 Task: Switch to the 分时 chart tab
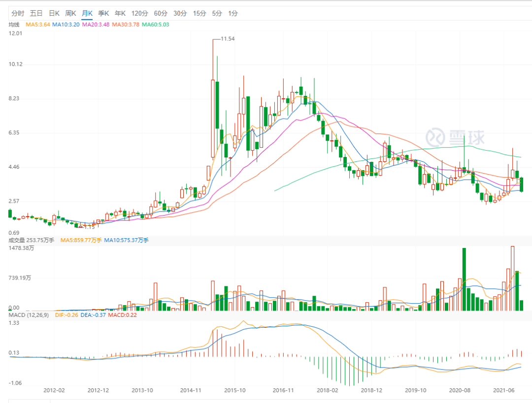coord(18,14)
